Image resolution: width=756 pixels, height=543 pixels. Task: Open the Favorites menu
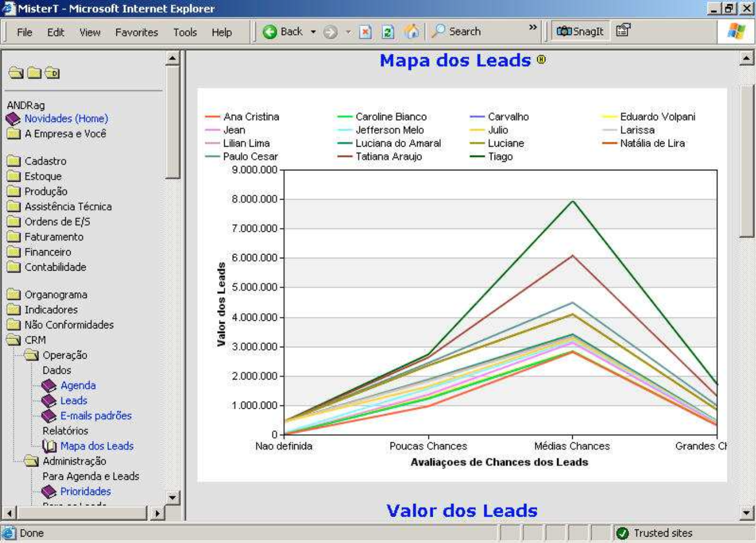[x=136, y=32]
